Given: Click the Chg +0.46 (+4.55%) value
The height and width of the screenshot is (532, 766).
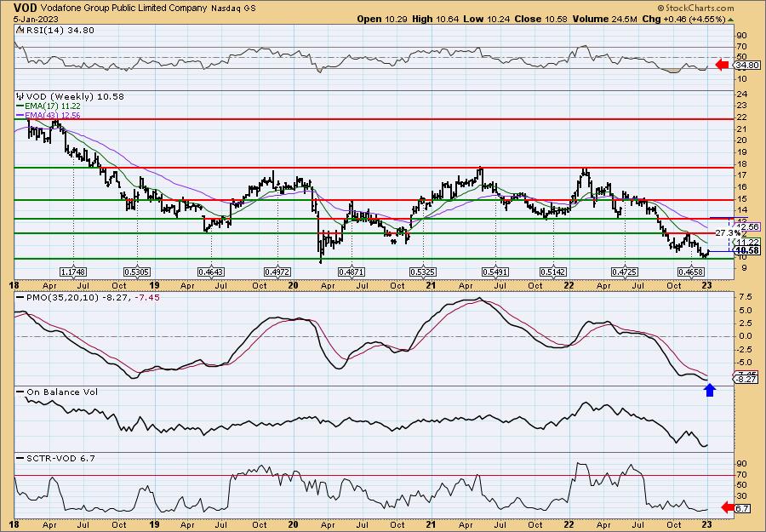Looking at the screenshot, I should pyautogui.click(x=683, y=19).
